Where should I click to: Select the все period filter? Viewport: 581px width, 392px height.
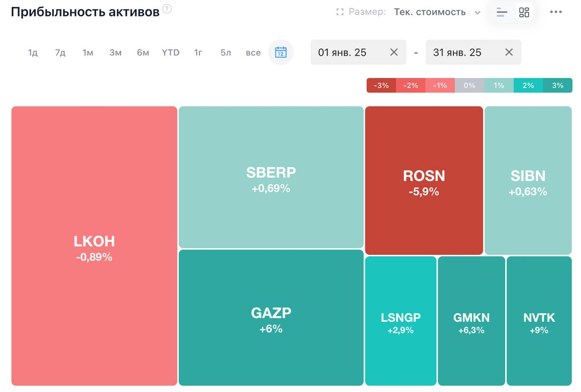tap(253, 53)
